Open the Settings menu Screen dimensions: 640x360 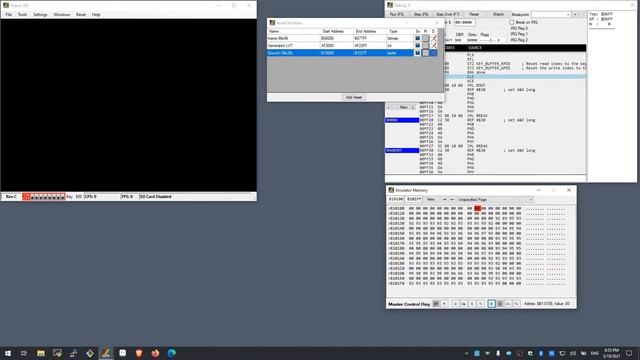[40, 15]
